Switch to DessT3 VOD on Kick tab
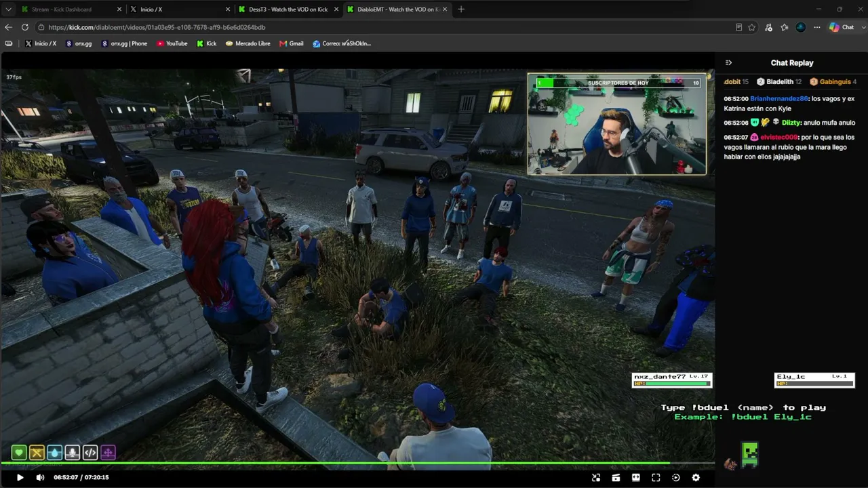 288,9
